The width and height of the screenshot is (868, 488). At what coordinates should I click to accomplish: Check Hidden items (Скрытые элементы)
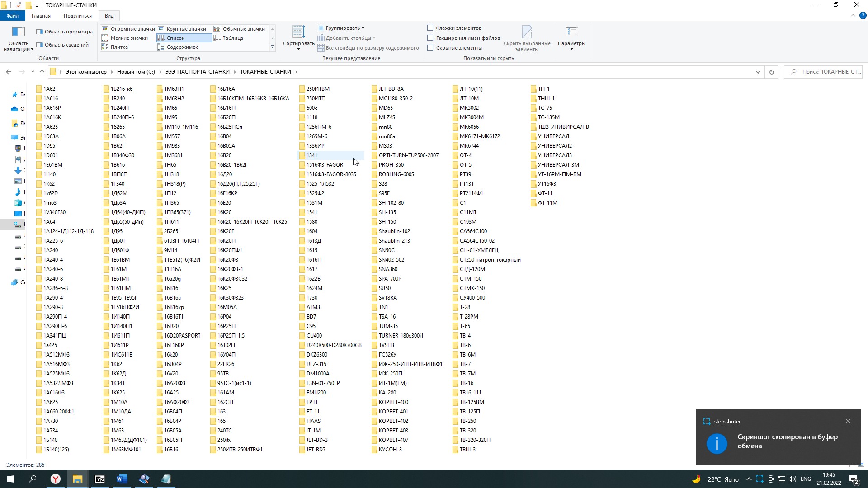pyautogui.click(x=430, y=48)
